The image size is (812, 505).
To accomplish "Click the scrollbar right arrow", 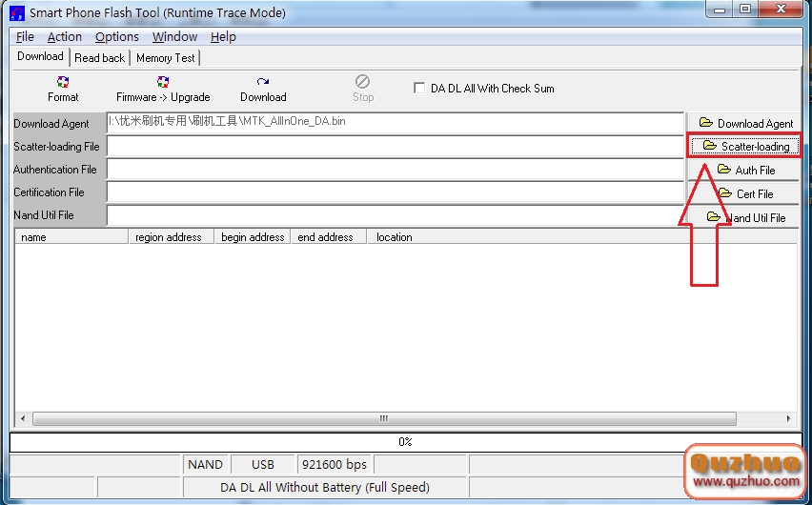I will pos(788,418).
